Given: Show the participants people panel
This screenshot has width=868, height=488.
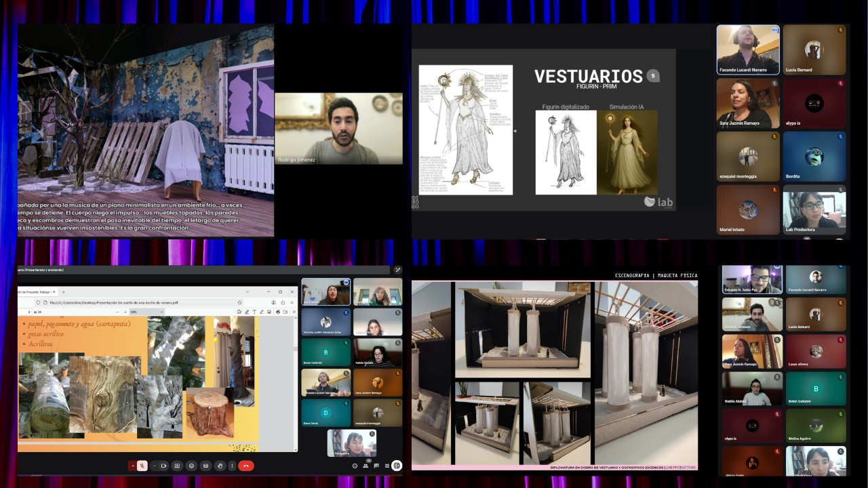Looking at the screenshot, I should click(x=367, y=466).
